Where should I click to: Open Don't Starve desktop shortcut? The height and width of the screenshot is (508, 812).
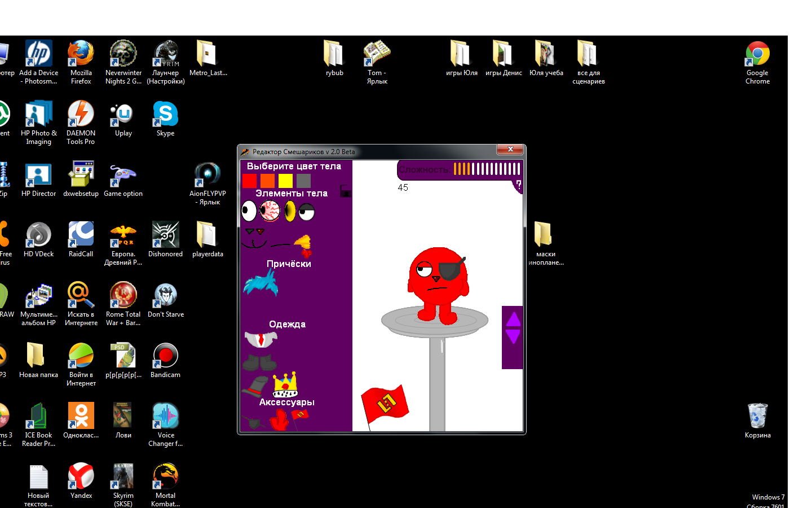[166, 300]
